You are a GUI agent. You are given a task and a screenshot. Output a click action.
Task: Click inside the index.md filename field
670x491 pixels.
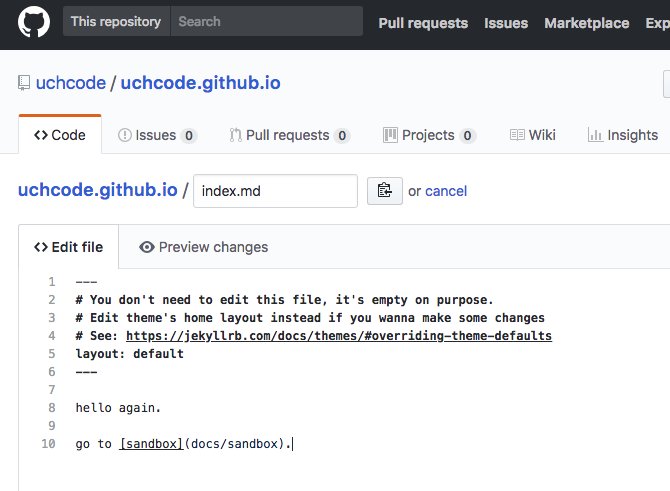275,191
